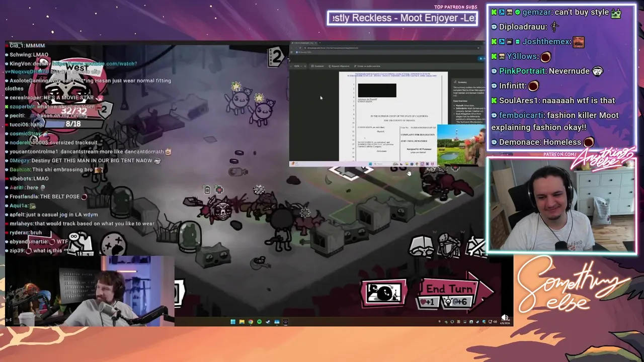Click the medkit cross icon above downed character
The width and height of the screenshot is (644, 362).
pos(218,190)
